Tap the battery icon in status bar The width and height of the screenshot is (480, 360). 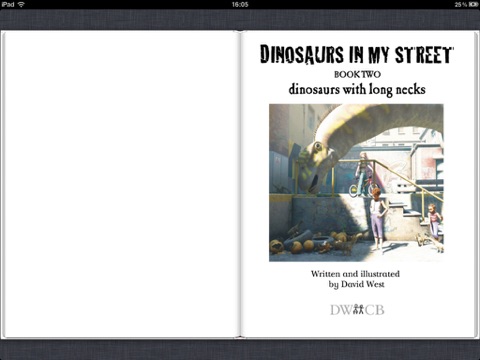tap(474, 4)
